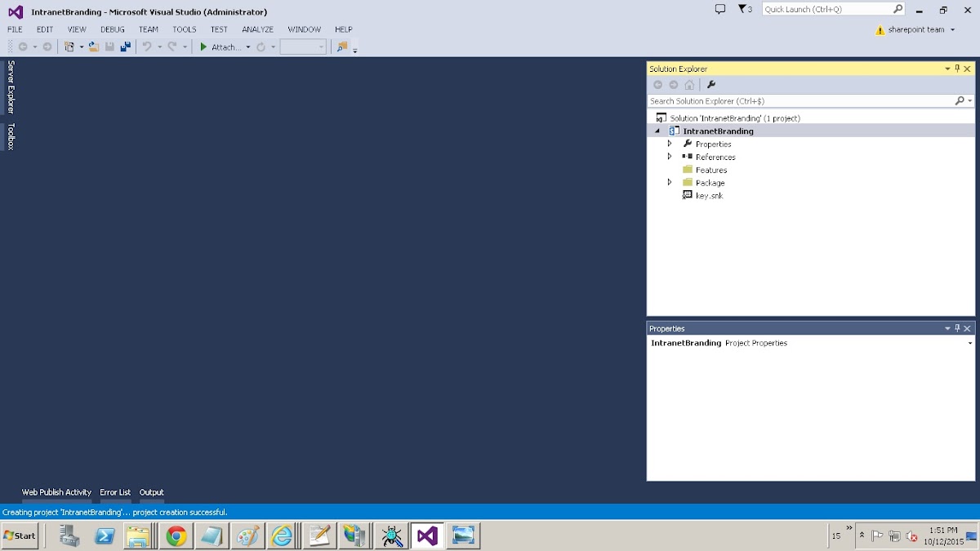Switch to the Web Publish Activity tab

coord(56,492)
